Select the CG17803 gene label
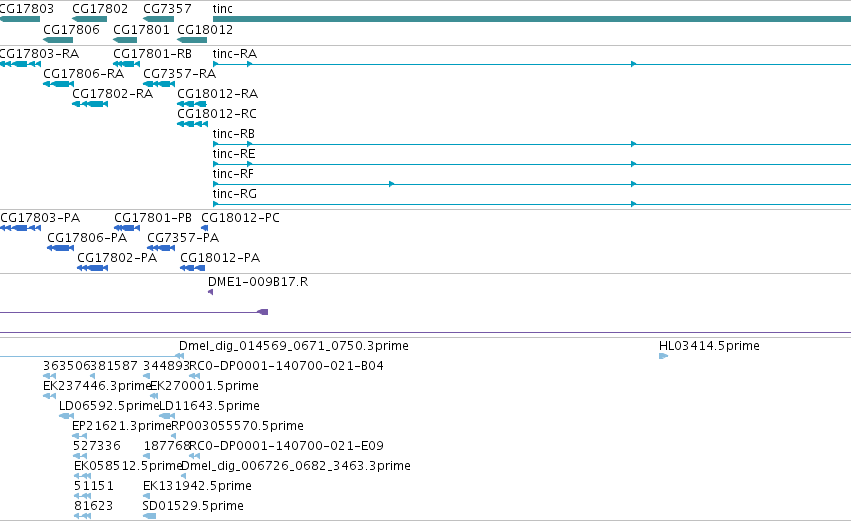Screen dimensions: 851x521 [x=27, y=9]
